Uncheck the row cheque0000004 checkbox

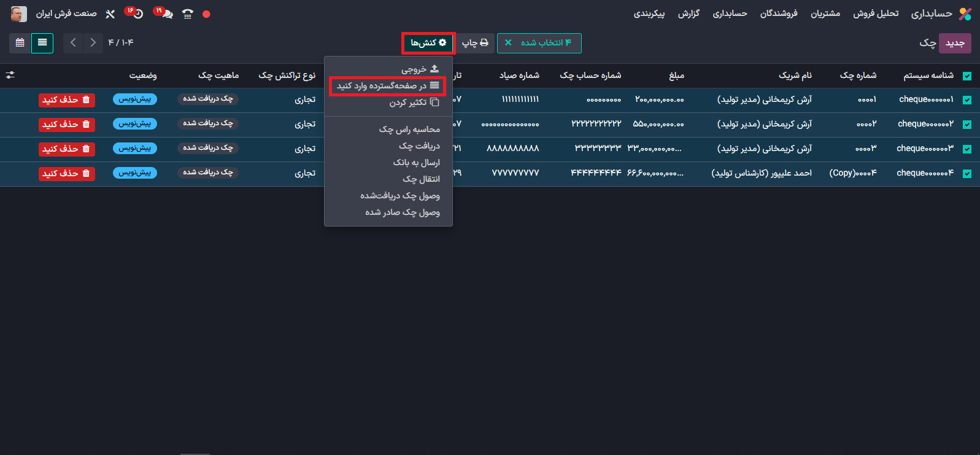[x=967, y=174]
